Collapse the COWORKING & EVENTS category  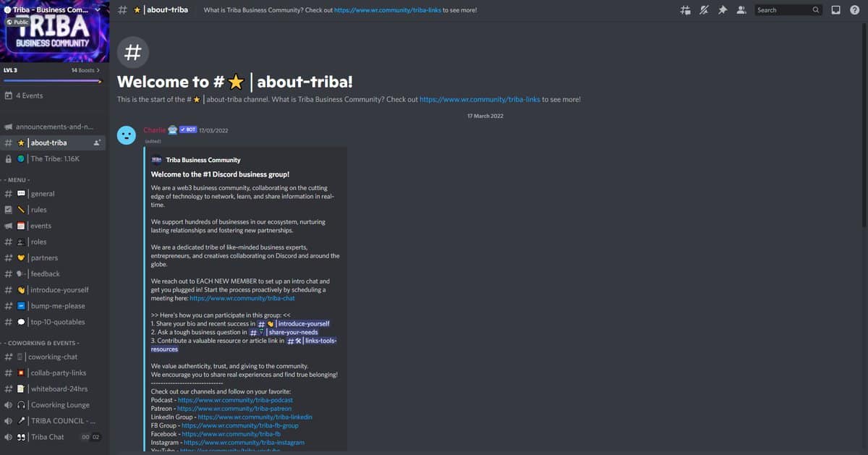coord(43,342)
